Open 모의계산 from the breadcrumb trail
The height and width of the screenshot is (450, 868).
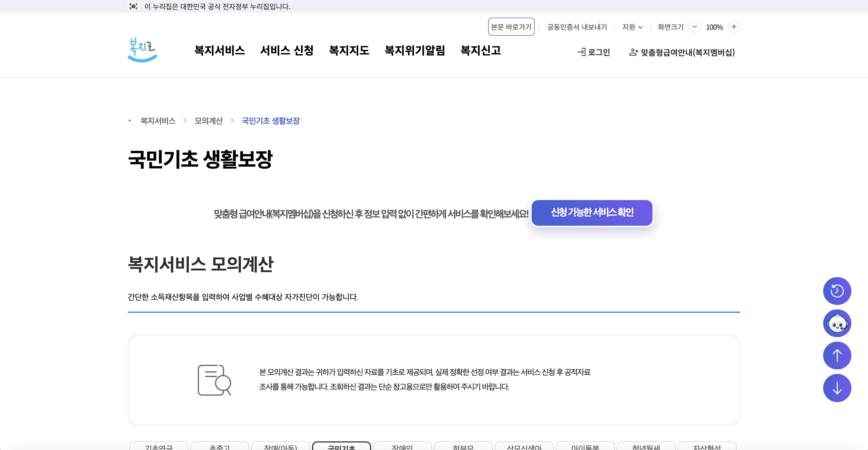(209, 121)
